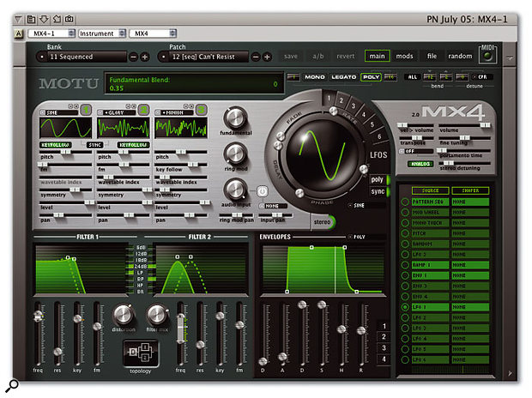Click the master volume slider handle

485,125
